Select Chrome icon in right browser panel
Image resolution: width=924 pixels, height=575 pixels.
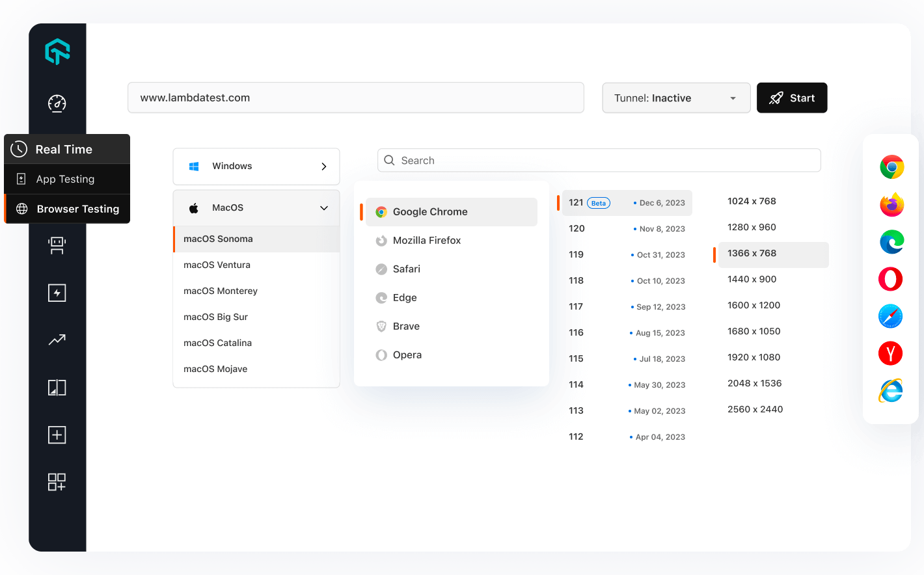[x=891, y=167]
